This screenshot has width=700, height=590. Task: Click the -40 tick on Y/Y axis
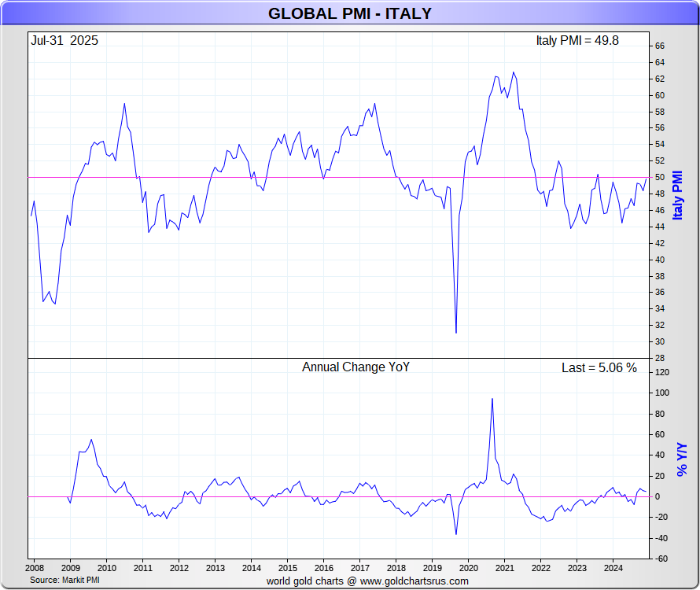click(x=661, y=538)
